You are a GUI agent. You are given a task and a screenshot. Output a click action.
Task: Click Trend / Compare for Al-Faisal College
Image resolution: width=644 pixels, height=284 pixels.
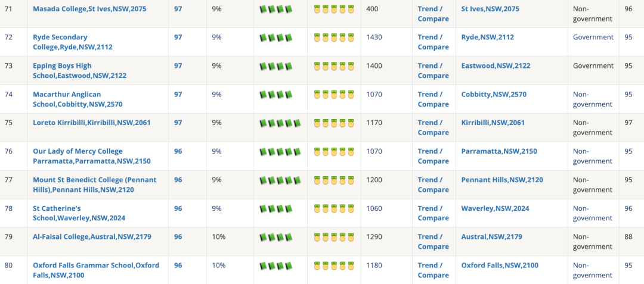pos(434,241)
